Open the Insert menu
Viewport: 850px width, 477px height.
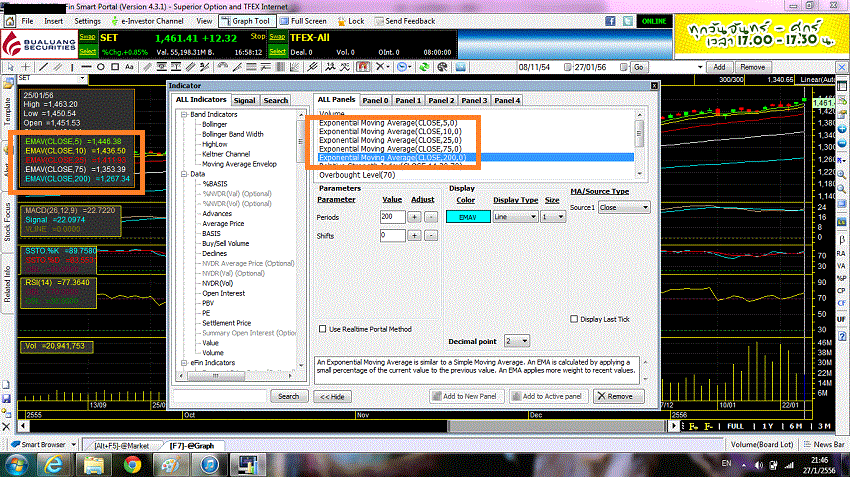point(53,21)
